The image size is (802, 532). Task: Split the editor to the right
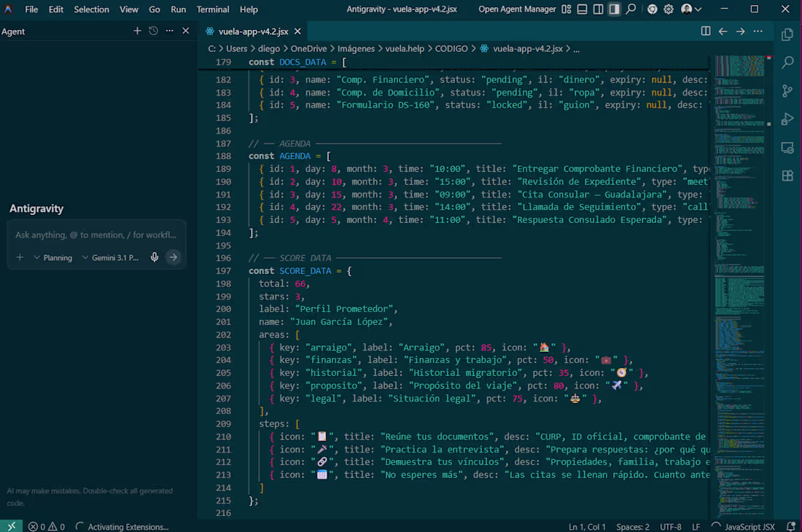(x=705, y=31)
